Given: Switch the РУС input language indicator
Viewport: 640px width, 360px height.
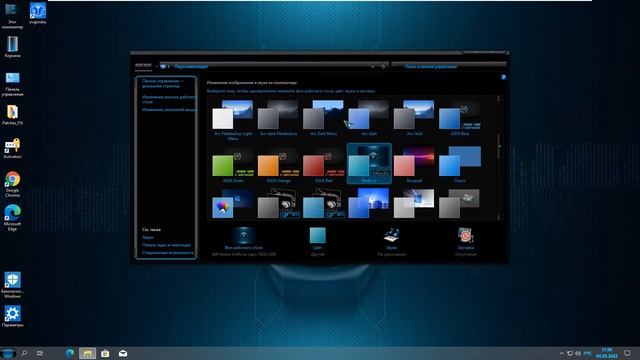Looking at the screenshot, I should pos(587,353).
